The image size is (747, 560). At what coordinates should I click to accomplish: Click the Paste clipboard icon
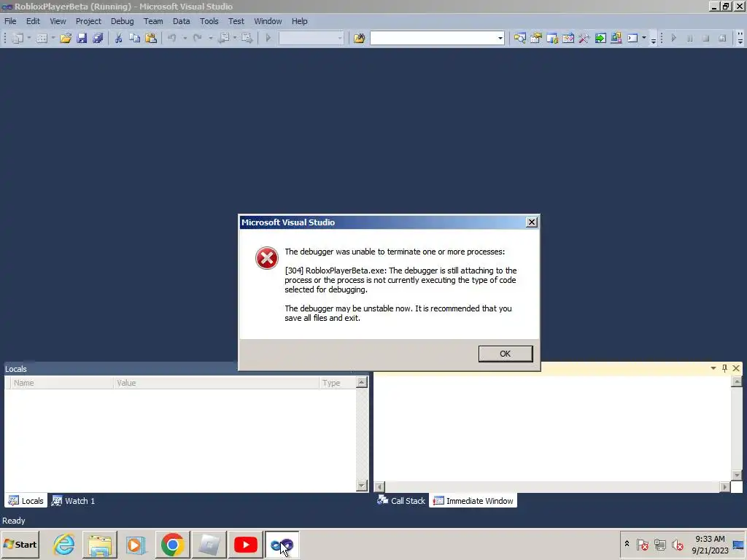[x=151, y=38]
